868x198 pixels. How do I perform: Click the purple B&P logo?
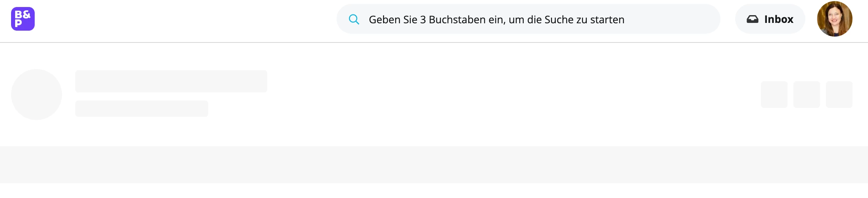pyautogui.click(x=23, y=19)
